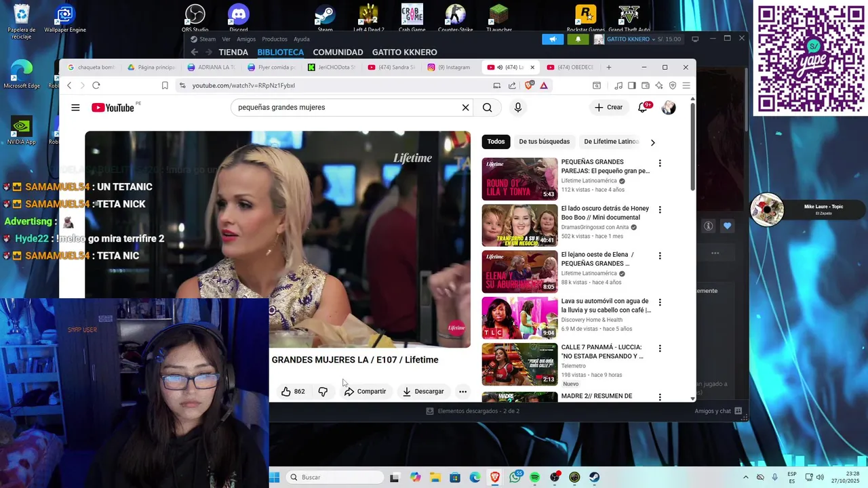The height and width of the screenshot is (488, 868).
Task: Show next filter chips with arrow
Action: pos(652,142)
